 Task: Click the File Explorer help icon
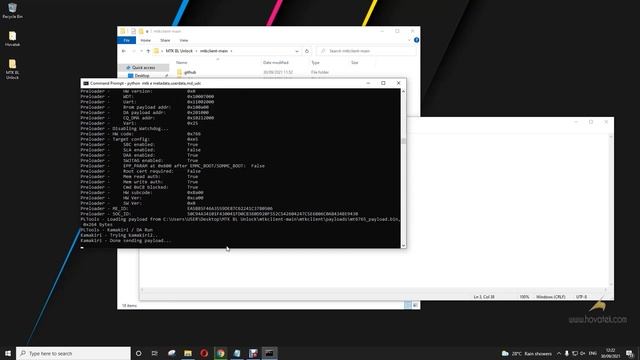click(416, 40)
